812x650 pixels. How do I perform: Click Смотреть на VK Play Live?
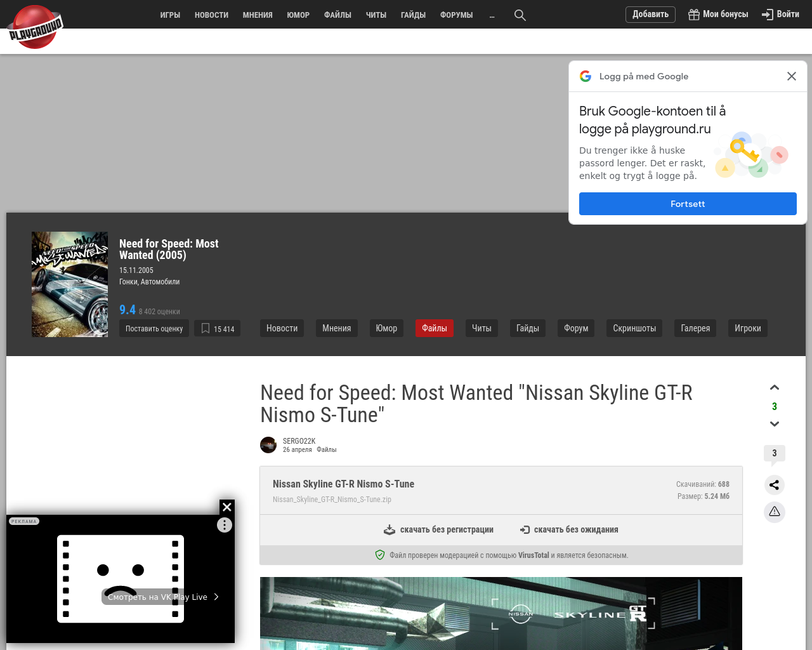pyautogui.click(x=164, y=597)
